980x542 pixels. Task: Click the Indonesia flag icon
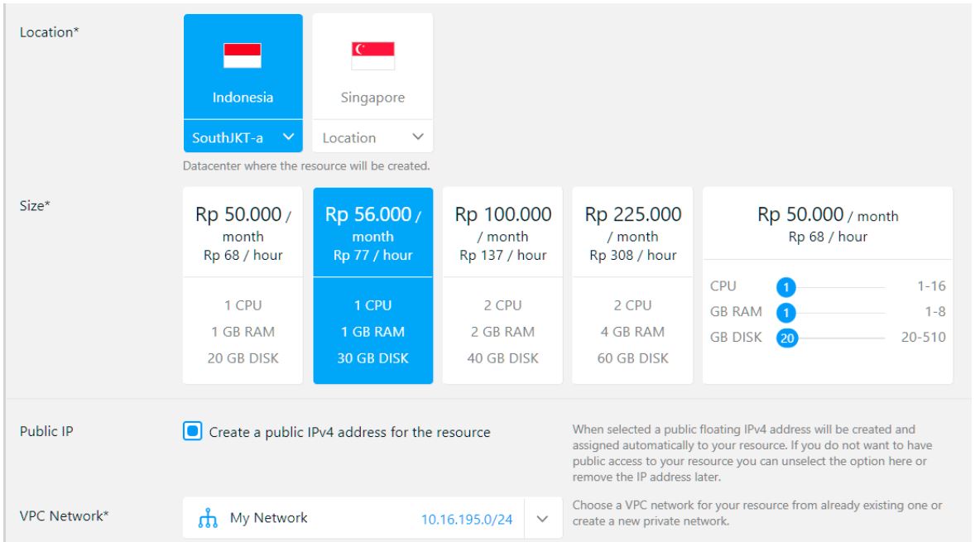coord(243,55)
